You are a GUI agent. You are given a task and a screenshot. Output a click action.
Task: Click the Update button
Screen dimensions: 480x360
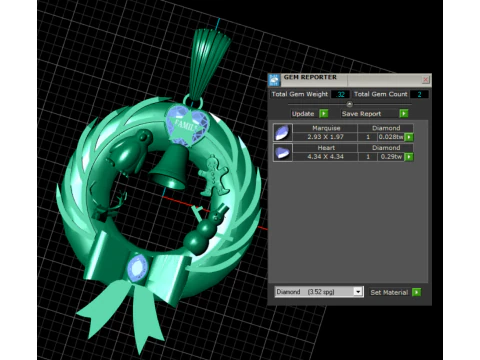tap(303, 114)
